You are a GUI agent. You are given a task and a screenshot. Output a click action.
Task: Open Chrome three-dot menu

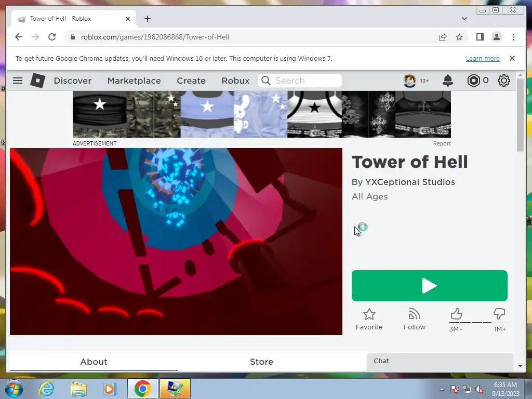coord(513,37)
